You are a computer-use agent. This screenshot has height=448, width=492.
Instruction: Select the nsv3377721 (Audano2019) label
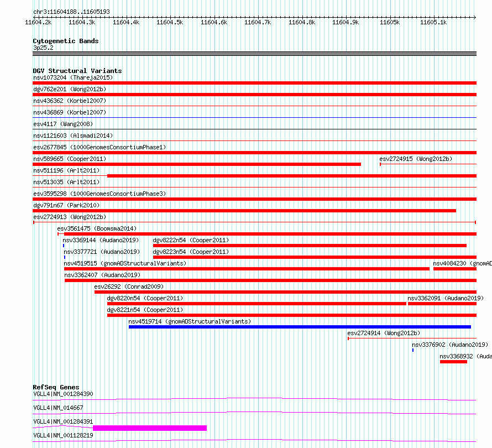coord(102,252)
